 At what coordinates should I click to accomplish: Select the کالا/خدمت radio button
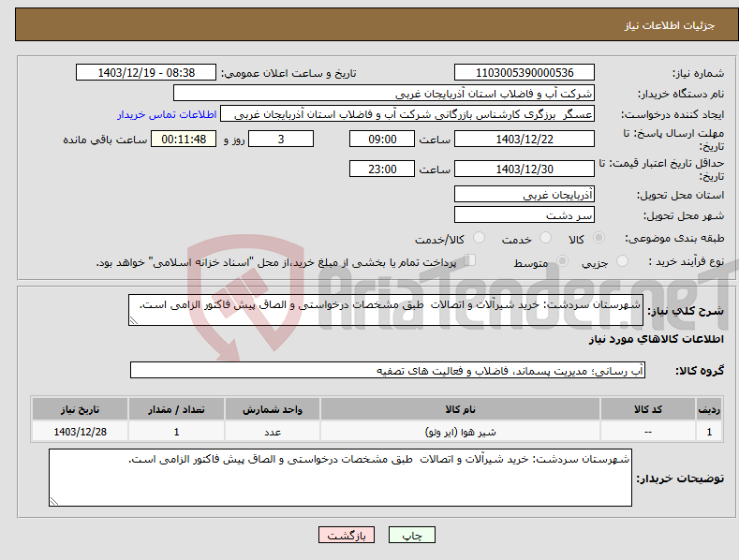479,238
